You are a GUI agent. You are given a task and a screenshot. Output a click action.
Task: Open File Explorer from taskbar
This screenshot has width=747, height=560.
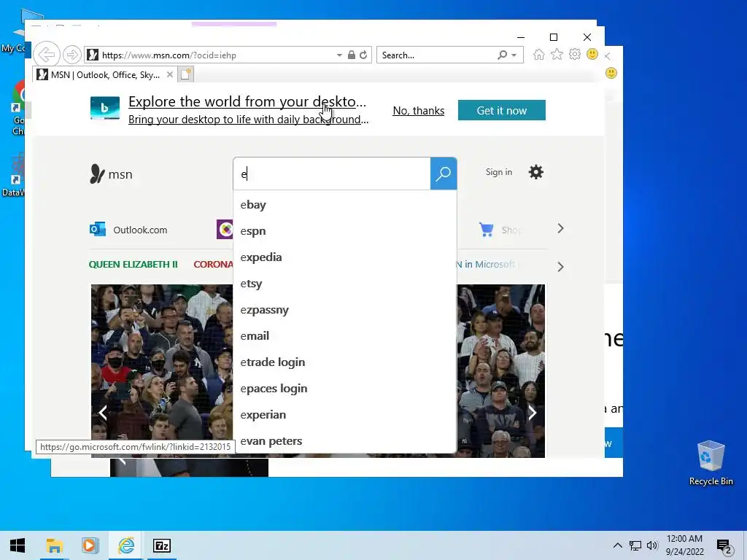[54, 545]
